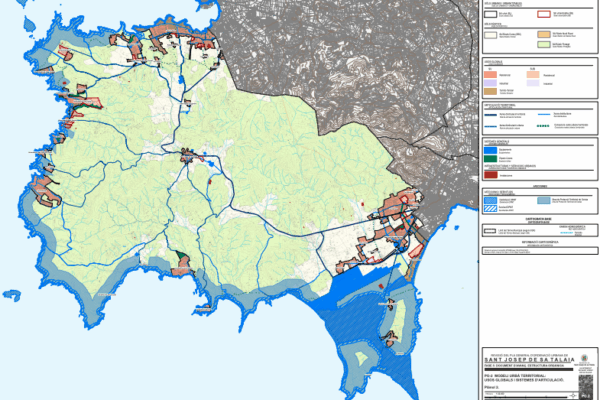Click the green dotted connection line symbol
The height and width of the screenshot is (400, 600).
click(543, 126)
